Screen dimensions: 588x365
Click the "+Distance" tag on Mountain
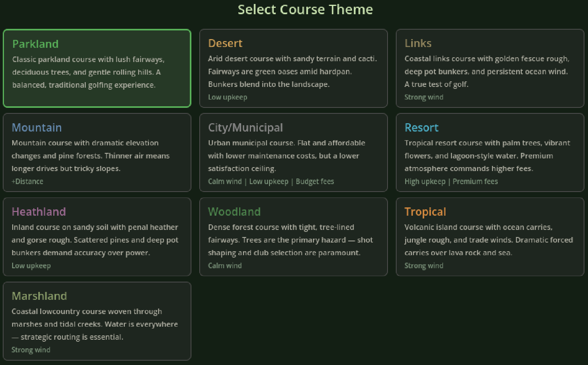(x=28, y=181)
